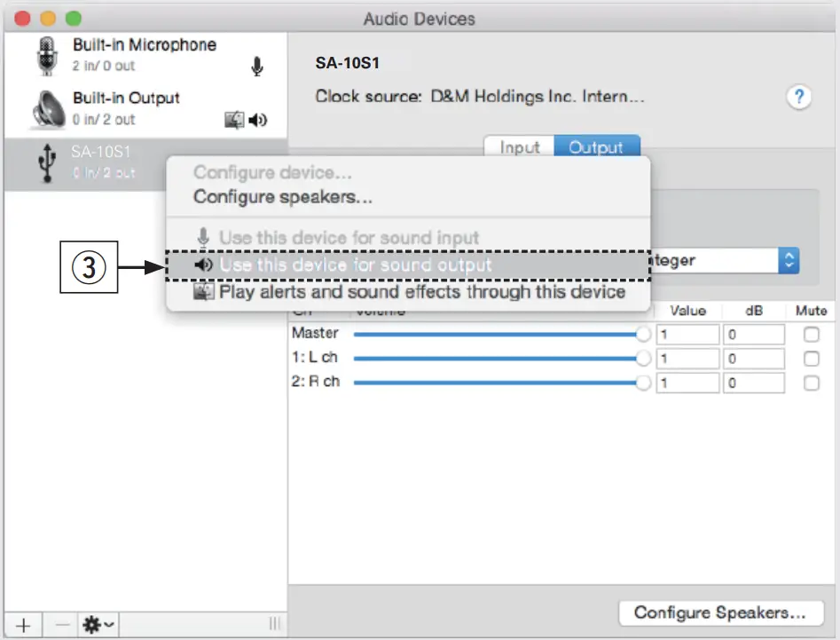Click the 2: R ch volume slider
Screen dimensions: 840x640
(x=502, y=383)
